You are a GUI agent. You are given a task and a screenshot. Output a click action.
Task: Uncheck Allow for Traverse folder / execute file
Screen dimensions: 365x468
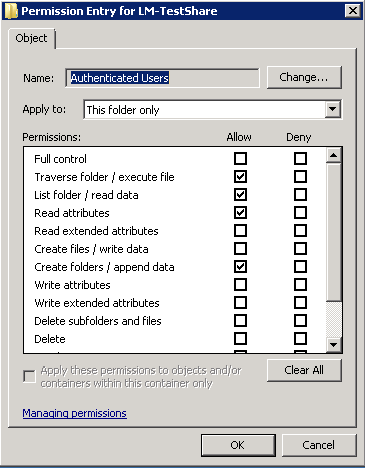pyautogui.click(x=240, y=176)
